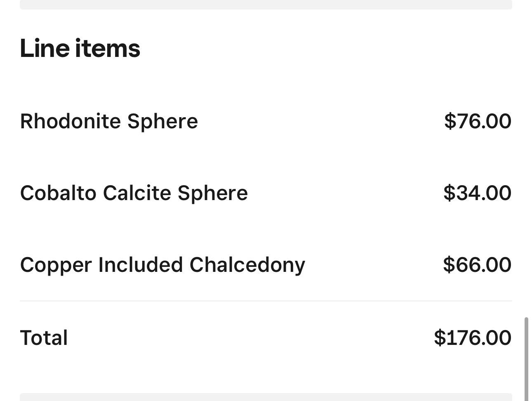
Task: Select the Rhodonite Sphere item name
Action: (109, 121)
